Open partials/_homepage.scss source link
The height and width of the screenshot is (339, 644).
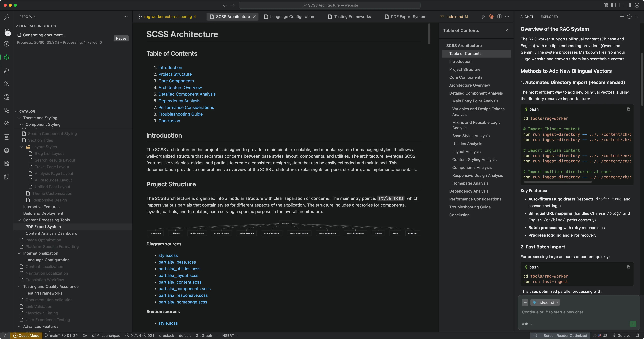(183, 302)
